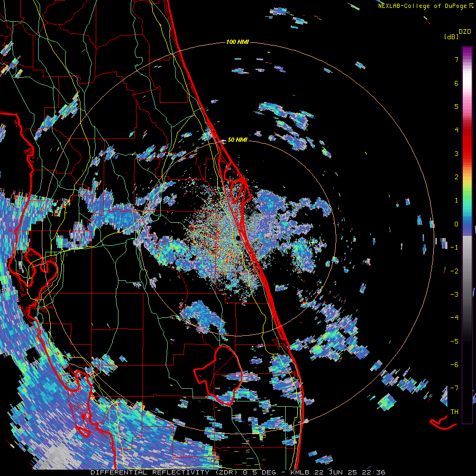Click the 0.5 DEG elevation angle text
This screenshot has width=476, height=476.
coord(259,472)
